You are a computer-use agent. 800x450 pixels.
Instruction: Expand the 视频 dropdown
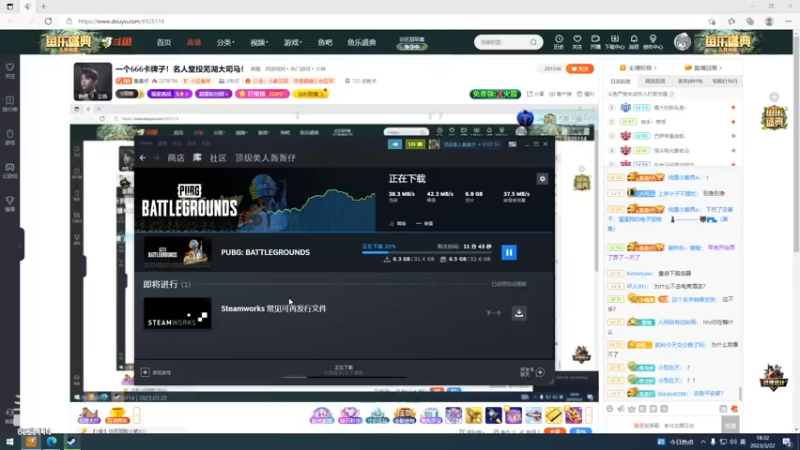(259, 42)
